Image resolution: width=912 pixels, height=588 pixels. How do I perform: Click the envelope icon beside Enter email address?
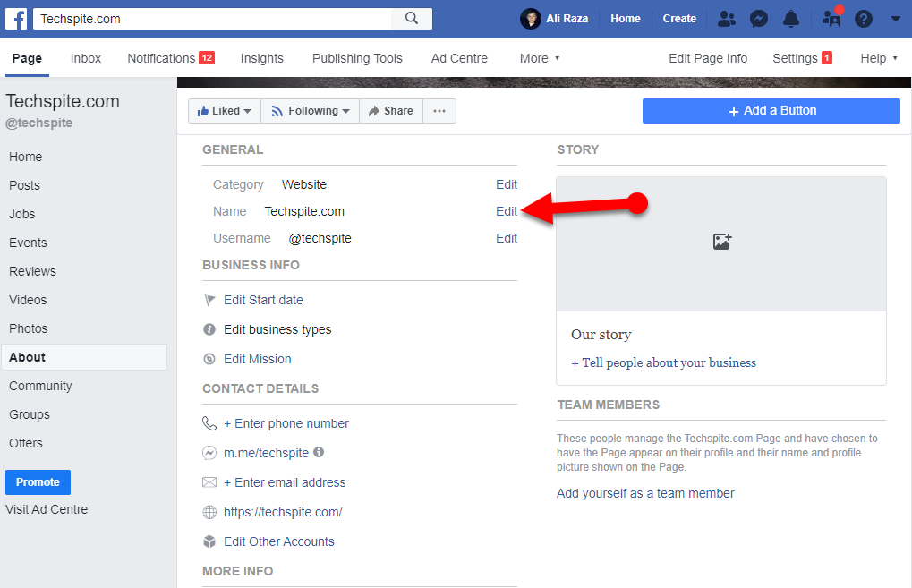209,482
